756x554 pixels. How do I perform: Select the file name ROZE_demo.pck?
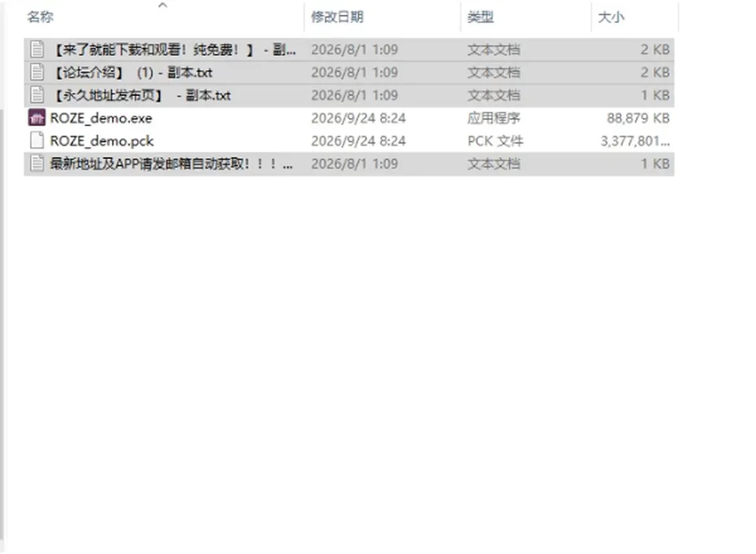(102, 141)
